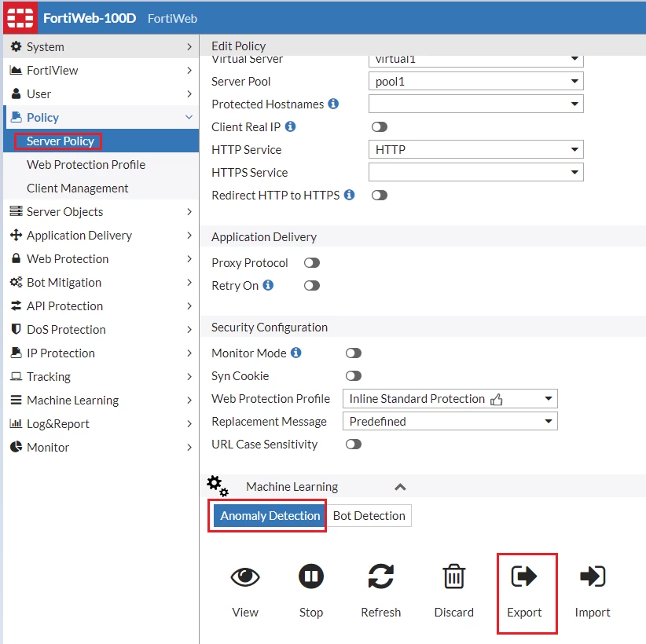The height and width of the screenshot is (644, 646).
Task: Turn on the Retry On switch
Action: click(x=312, y=285)
